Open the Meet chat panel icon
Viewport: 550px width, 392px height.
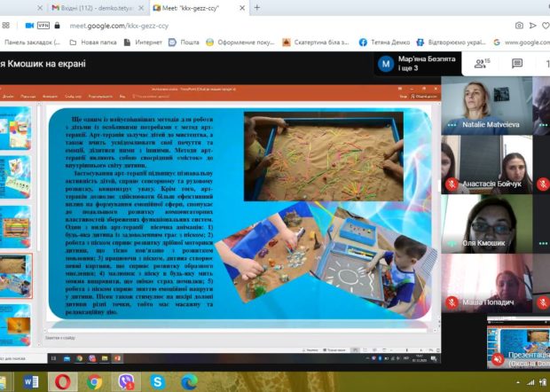pyautogui.click(x=517, y=64)
